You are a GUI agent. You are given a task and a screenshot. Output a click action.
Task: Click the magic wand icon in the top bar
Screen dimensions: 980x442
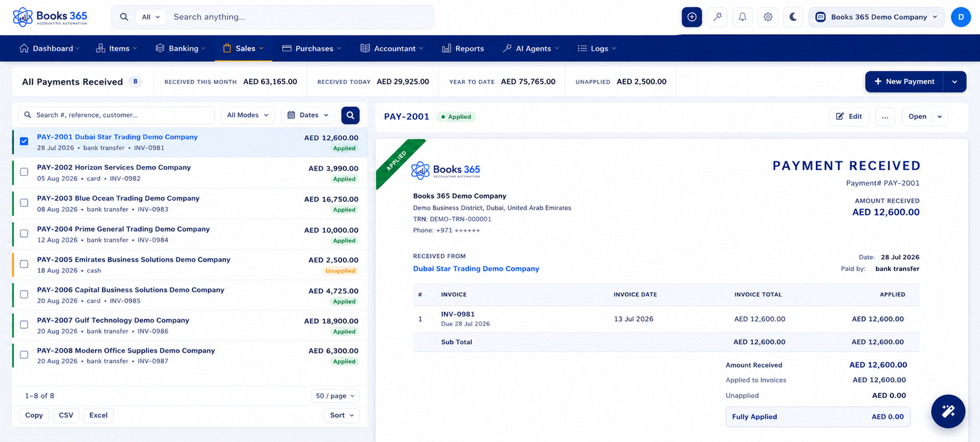click(x=717, y=17)
